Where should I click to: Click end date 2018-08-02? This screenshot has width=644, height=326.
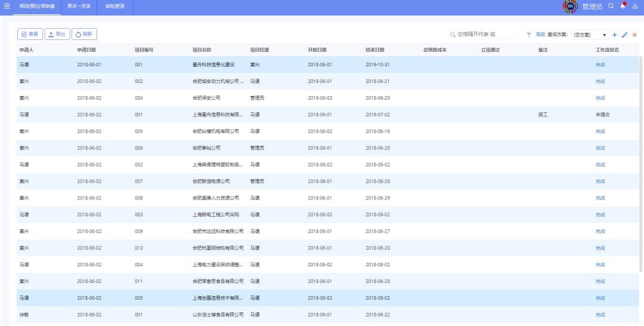point(377,265)
